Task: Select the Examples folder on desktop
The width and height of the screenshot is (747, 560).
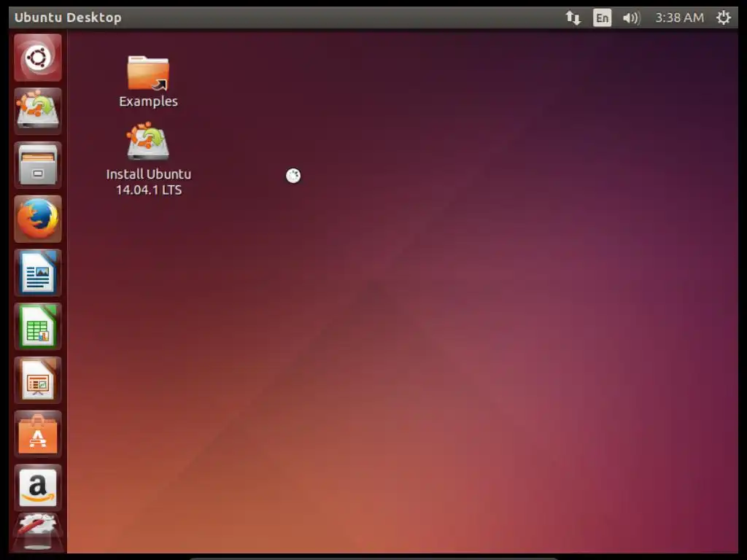Action: [148, 82]
